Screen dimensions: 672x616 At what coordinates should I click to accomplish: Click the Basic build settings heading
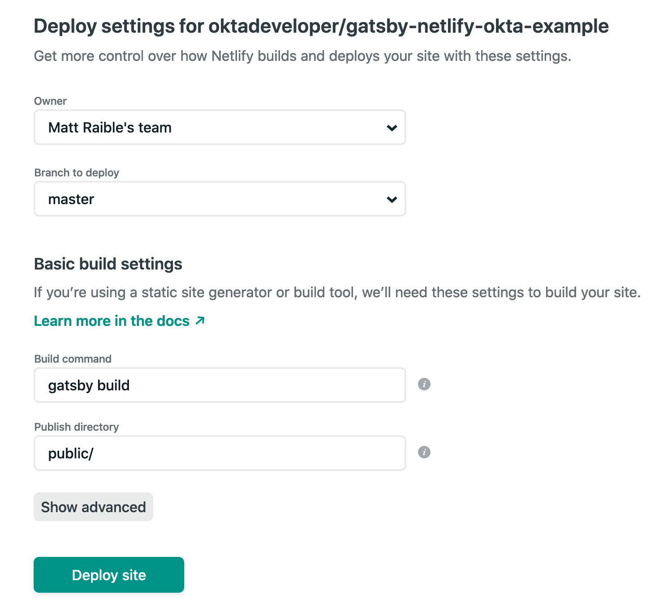click(x=108, y=264)
